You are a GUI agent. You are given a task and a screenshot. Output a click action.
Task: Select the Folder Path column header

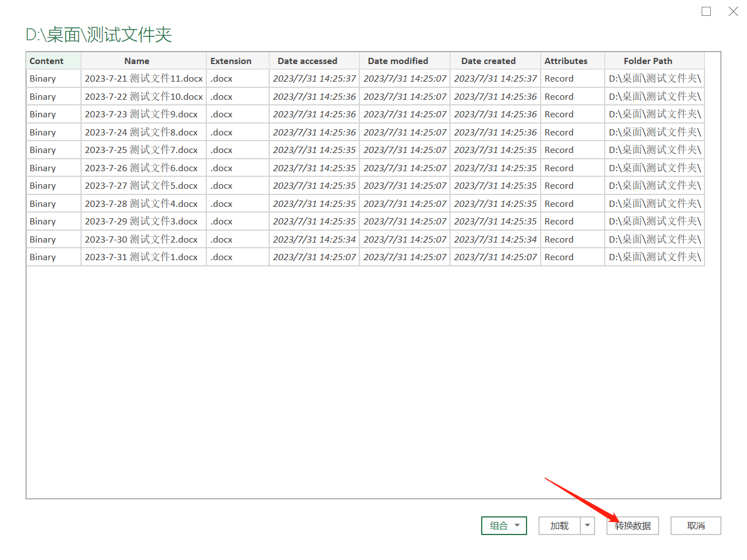click(x=655, y=61)
